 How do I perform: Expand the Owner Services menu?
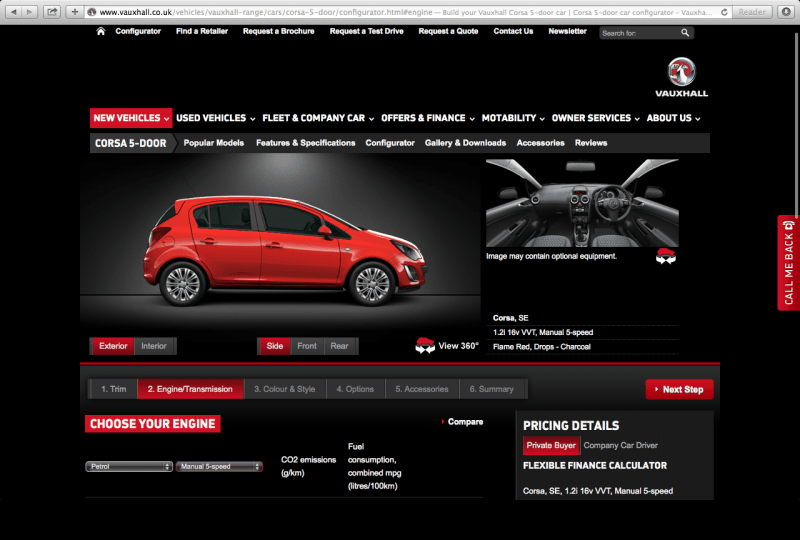pyautogui.click(x=595, y=118)
